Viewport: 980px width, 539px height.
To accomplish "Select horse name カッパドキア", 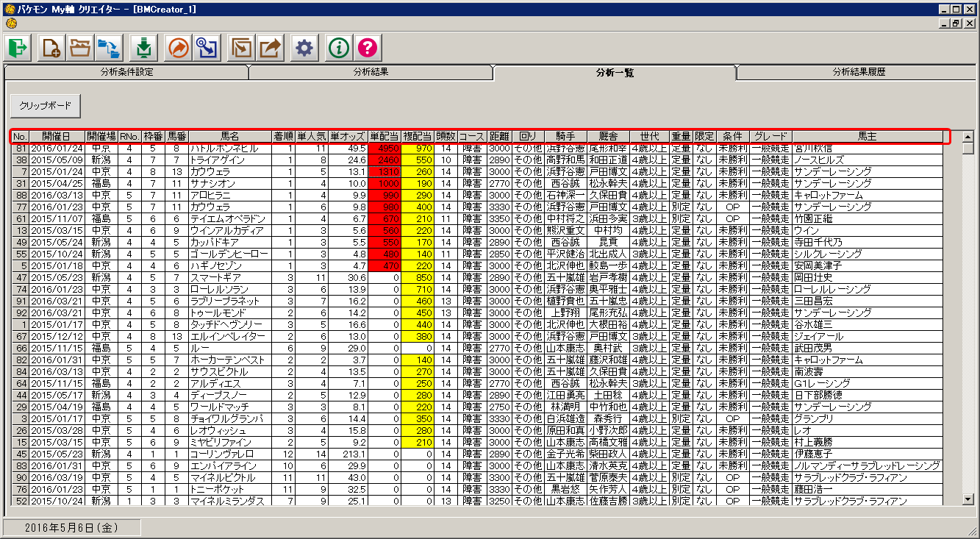I will coord(229,242).
